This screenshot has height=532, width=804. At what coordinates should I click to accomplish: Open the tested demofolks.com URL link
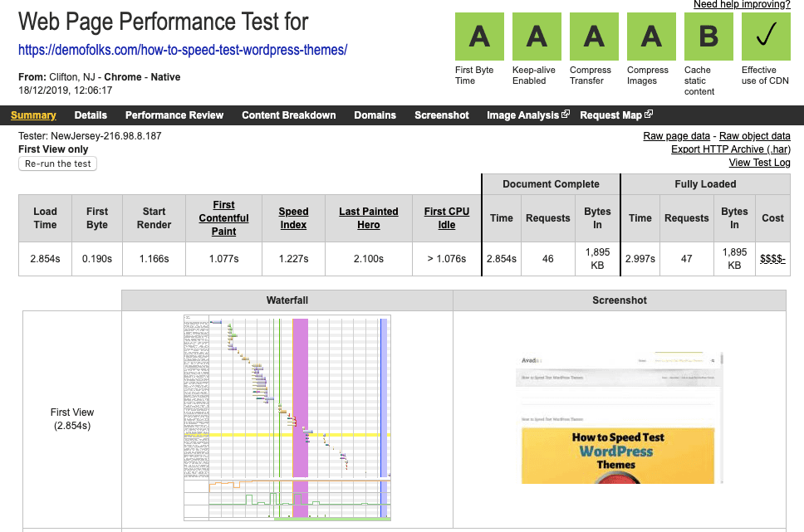tap(183, 50)
